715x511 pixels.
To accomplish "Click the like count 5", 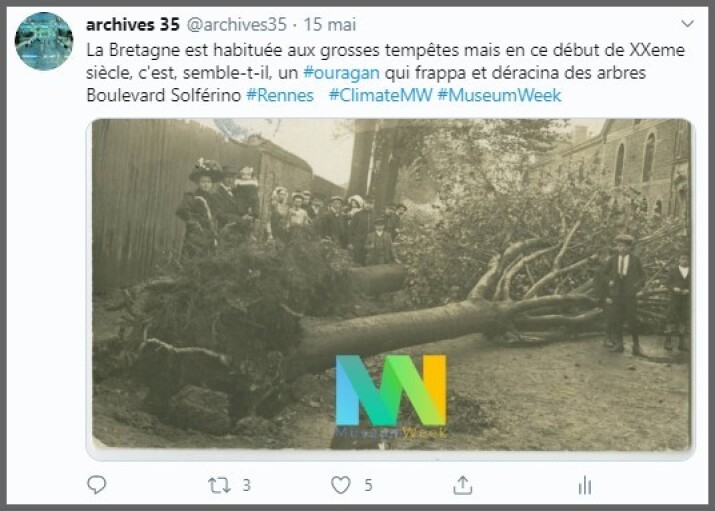I will (x=368, y=485).
